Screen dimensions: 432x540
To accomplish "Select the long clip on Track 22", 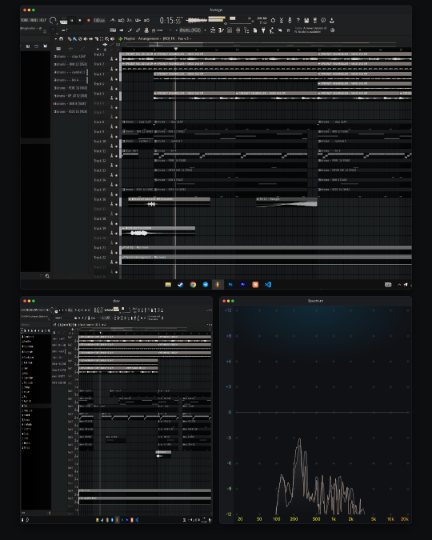I will (266, 260).
